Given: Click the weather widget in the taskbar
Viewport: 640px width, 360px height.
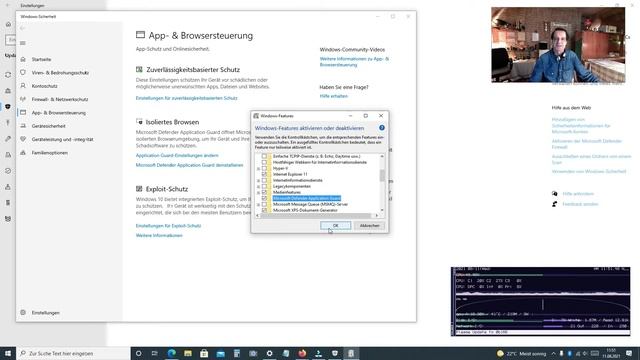Looking at the screenshot, I should click(521, 353).
